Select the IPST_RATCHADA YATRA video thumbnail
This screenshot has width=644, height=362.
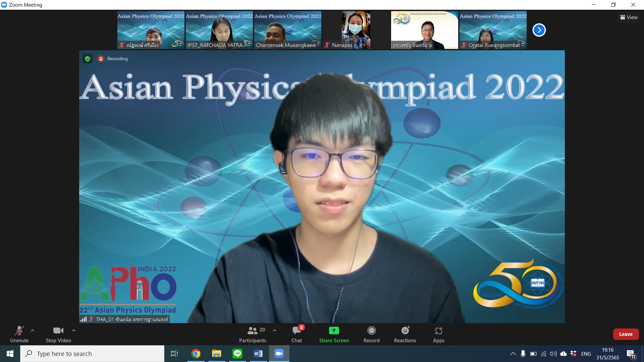pyautogui.click(x=219, y=30)
